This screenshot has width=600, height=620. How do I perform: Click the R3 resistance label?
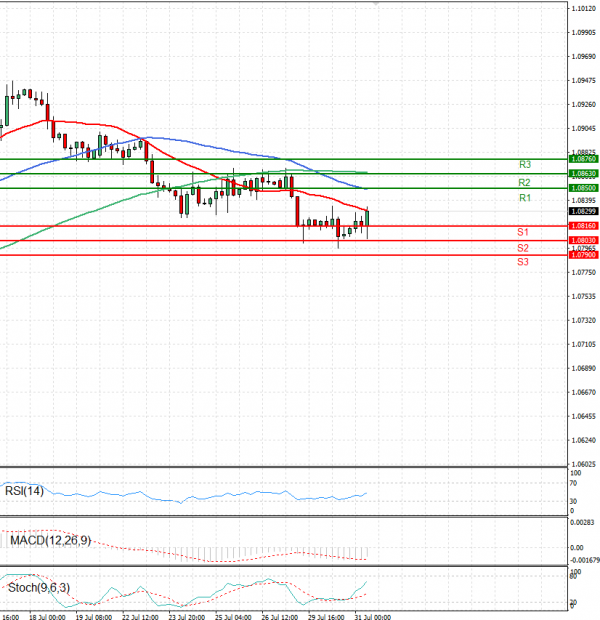click(x=525, y=164)
